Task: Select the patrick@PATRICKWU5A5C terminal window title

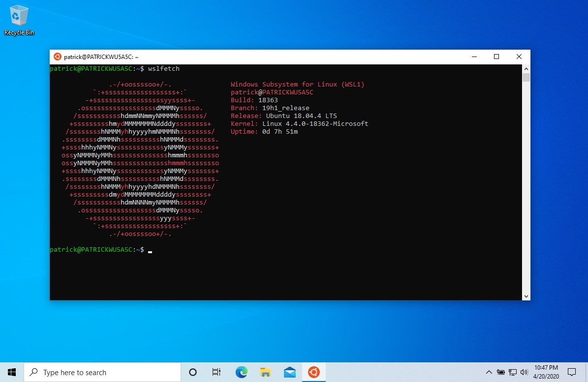Action: 102,57
